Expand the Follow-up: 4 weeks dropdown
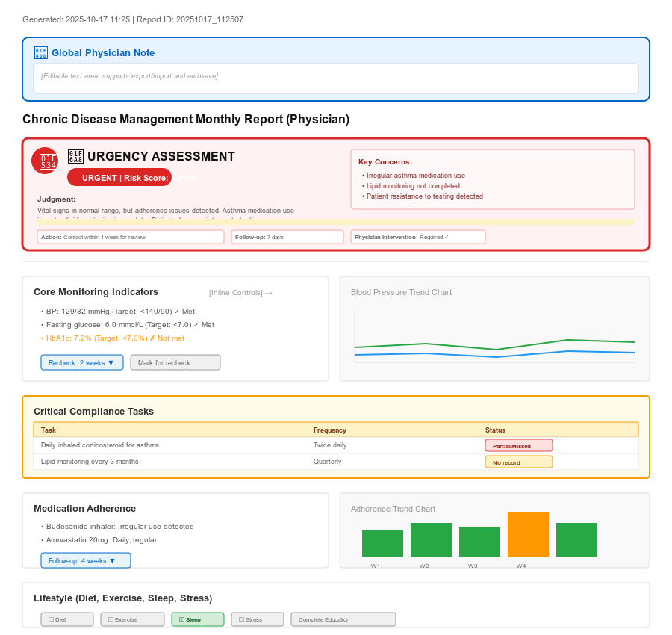The image size is (672, 635). (86, 560)
